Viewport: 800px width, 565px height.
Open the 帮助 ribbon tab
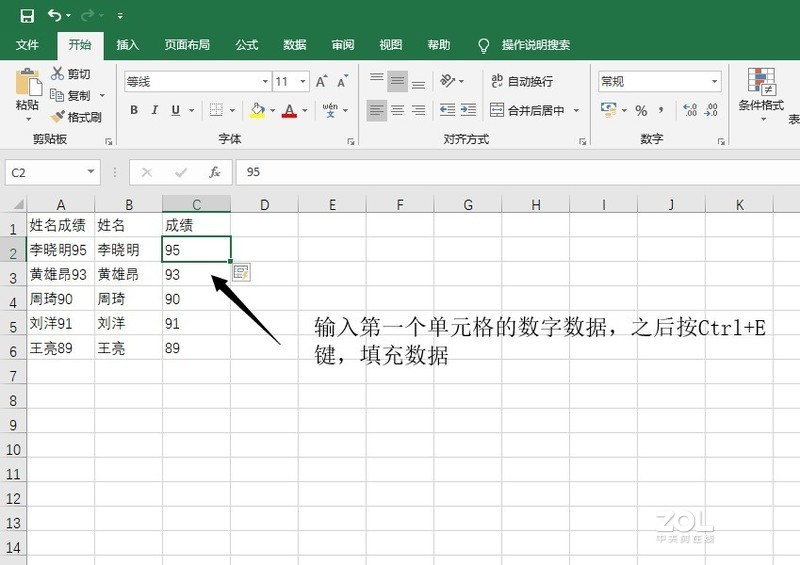(439, 45)
